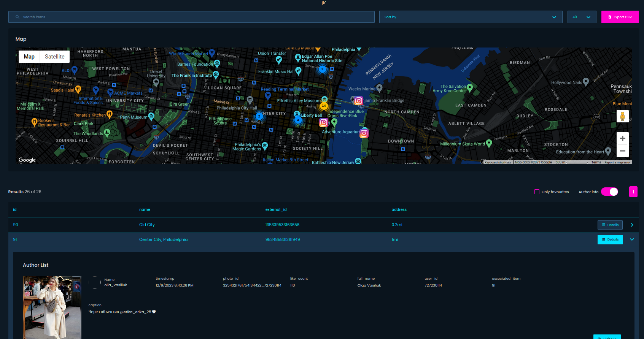Click the search magnifier icon
This screenshot has width=644, height=339.
pos(17,17)
